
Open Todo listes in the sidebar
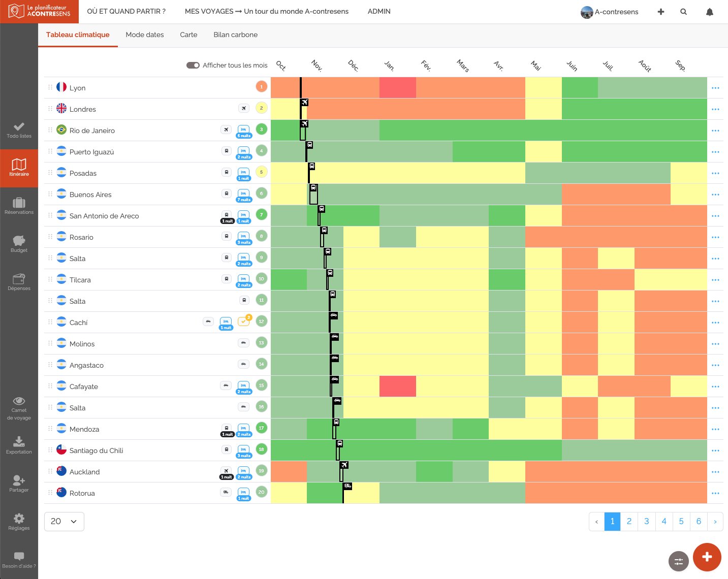[19, 130]
